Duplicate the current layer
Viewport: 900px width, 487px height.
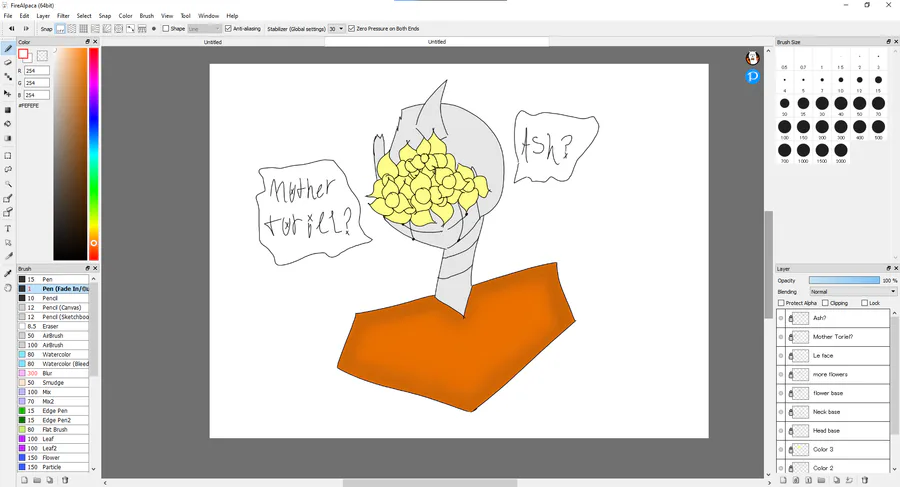point(836,480)
